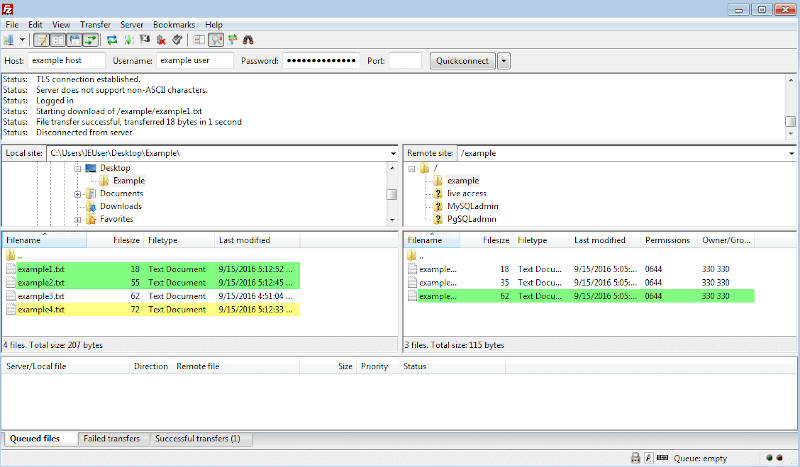Select the Example folder in local tree

point(129,181)
